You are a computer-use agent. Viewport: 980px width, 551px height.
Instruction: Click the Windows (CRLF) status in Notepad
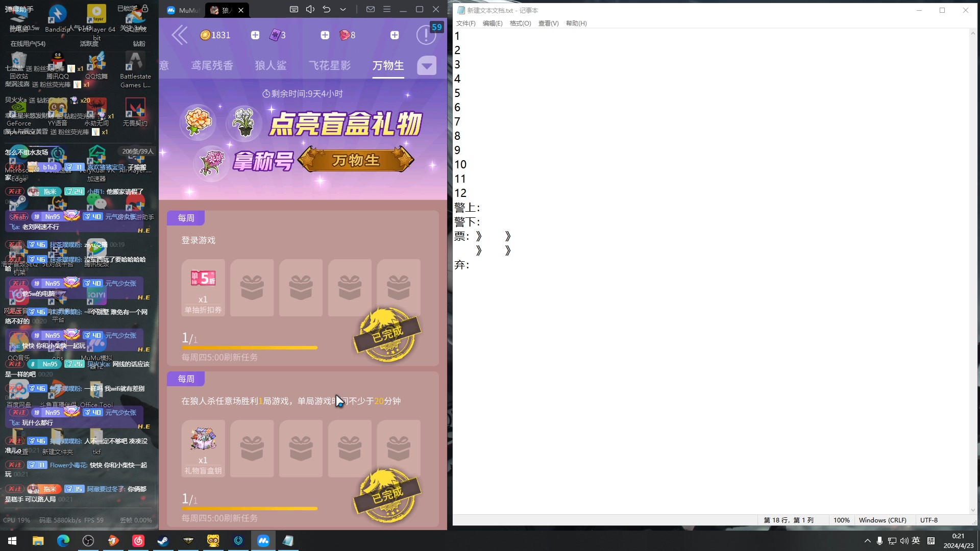pyautogui.click(x=883, y=520)
